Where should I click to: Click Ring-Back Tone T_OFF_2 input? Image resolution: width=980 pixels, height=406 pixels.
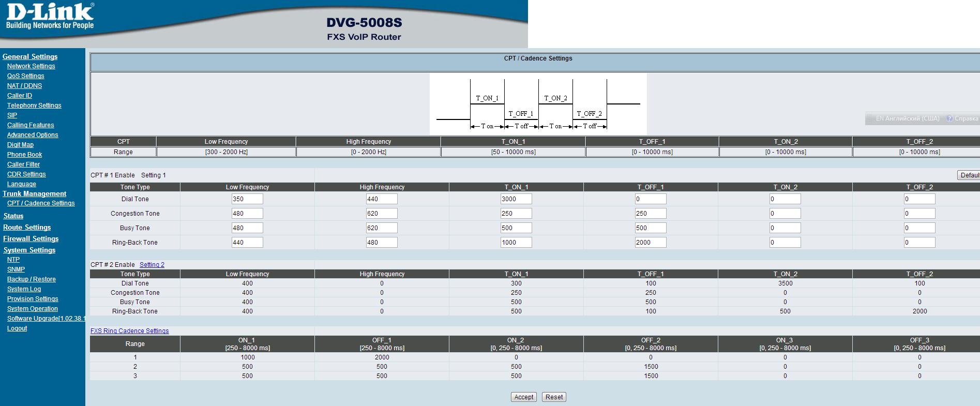(919, 243)
